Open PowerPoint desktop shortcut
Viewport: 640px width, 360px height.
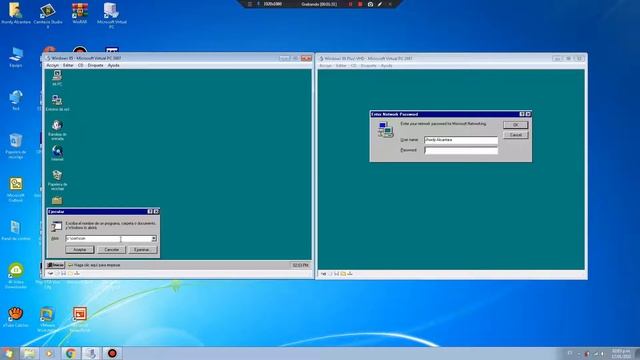click(x=80, y=319)
